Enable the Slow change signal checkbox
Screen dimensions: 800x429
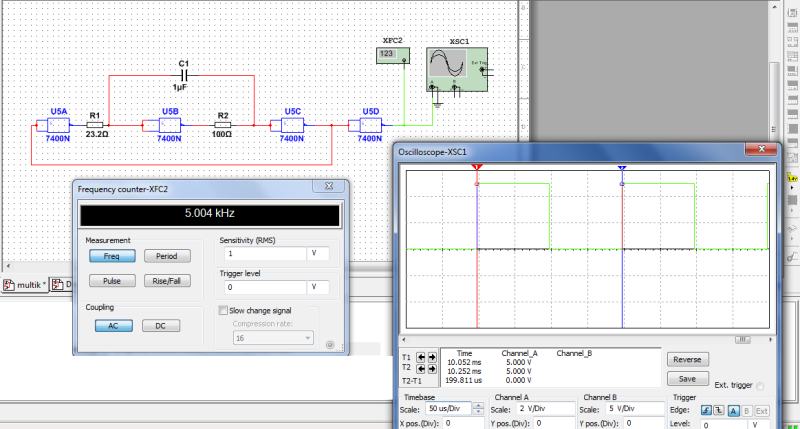(223, 310)
